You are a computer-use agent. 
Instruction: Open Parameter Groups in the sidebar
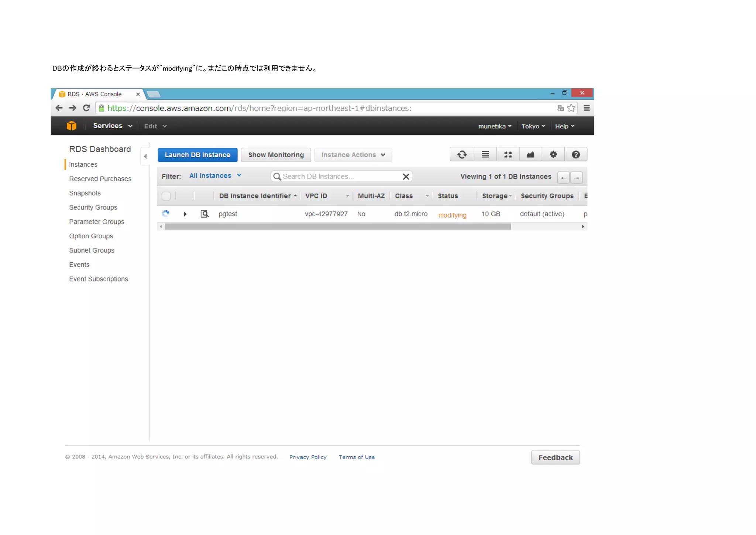tap(97, 222)
